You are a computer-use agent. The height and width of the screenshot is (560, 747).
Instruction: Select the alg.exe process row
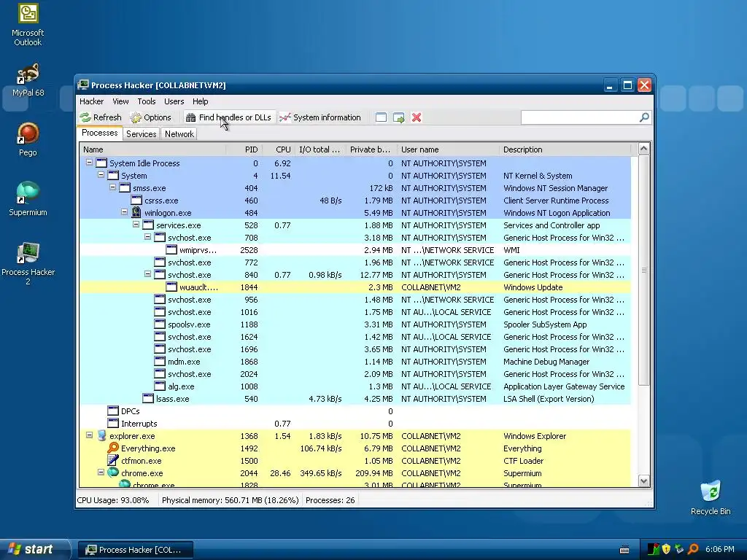[355, 386]
